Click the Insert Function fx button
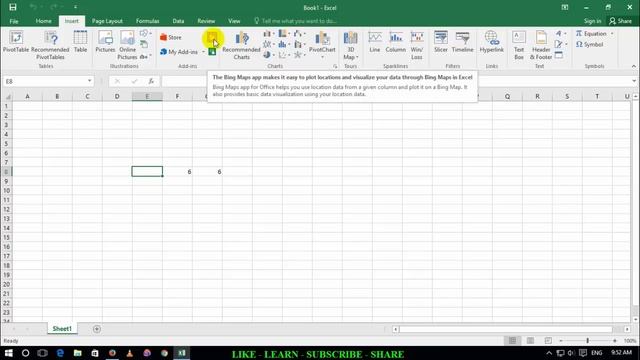This screenshot has height=360, width=640. pos(151,81)
